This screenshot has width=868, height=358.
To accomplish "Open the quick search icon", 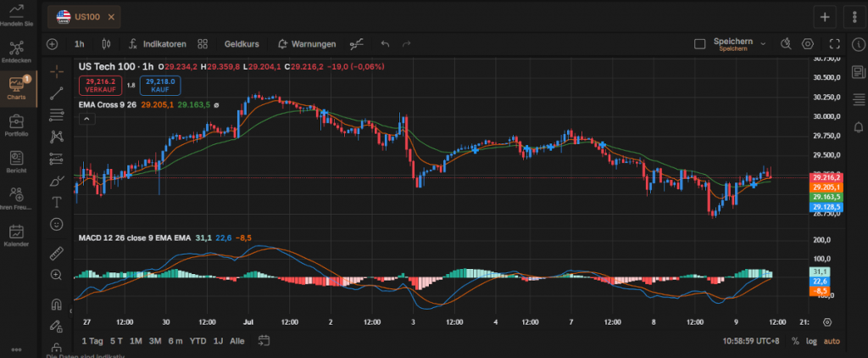I will pyautogui.click(x=786, y=44).
